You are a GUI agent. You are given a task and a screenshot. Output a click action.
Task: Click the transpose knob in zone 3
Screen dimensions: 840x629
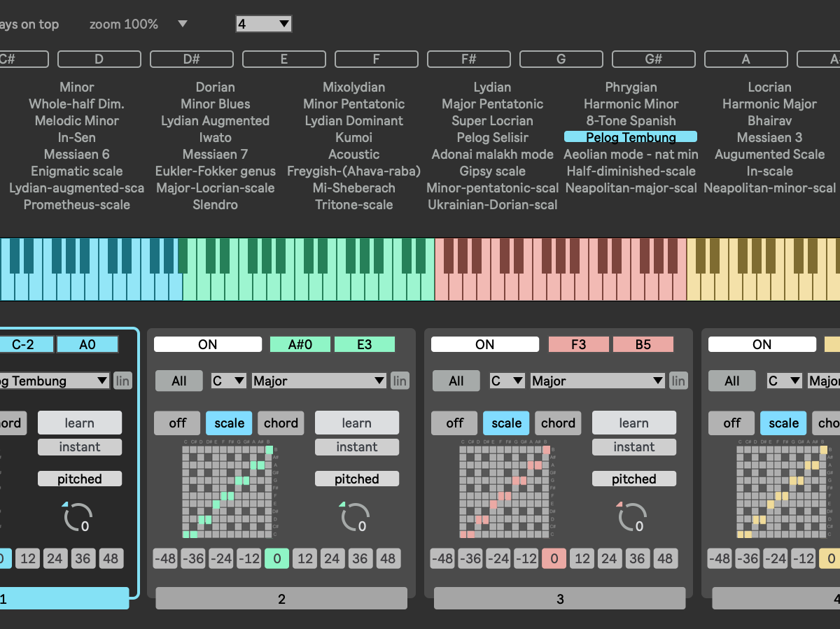point(632,517)
